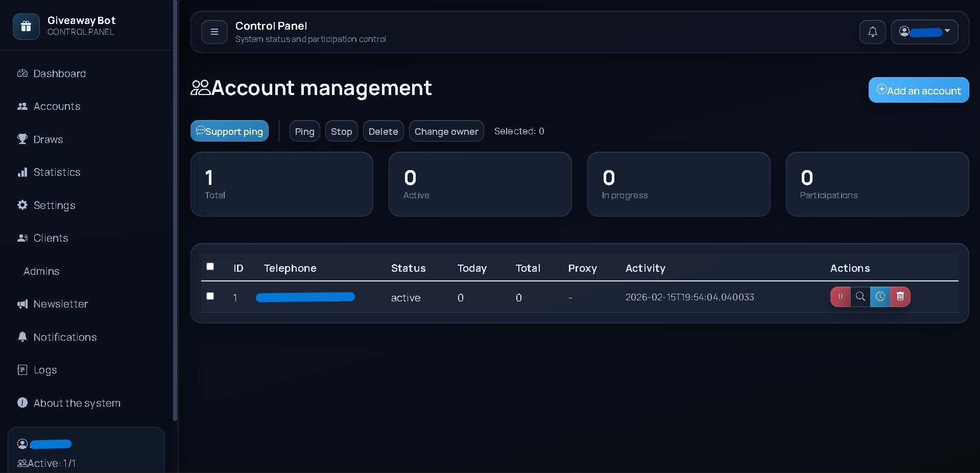The width and height of the screenshot is (980, 473).
Task: Click the Add an account button
Action: (x=918, y=90)
